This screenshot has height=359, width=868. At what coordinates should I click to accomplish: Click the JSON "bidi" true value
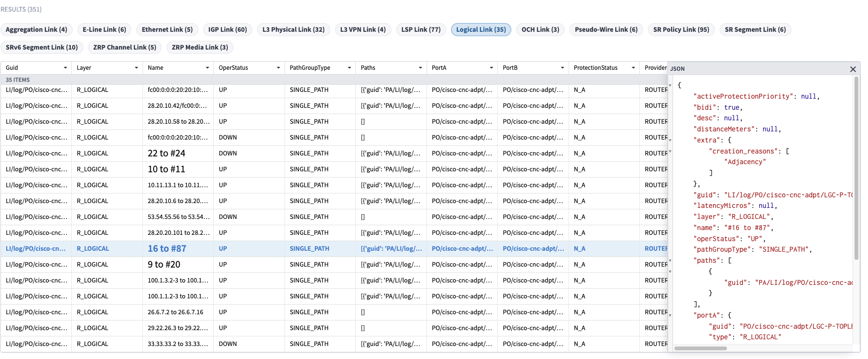tap(731, 107)
